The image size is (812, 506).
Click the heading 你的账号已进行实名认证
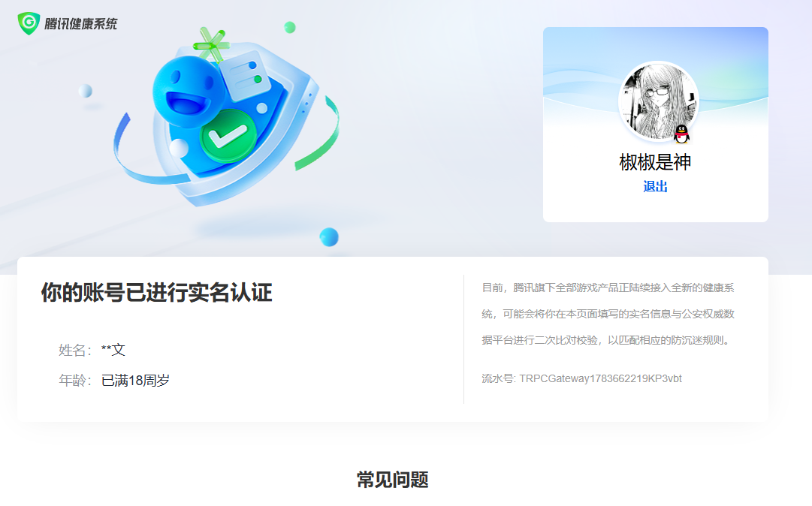156,292
